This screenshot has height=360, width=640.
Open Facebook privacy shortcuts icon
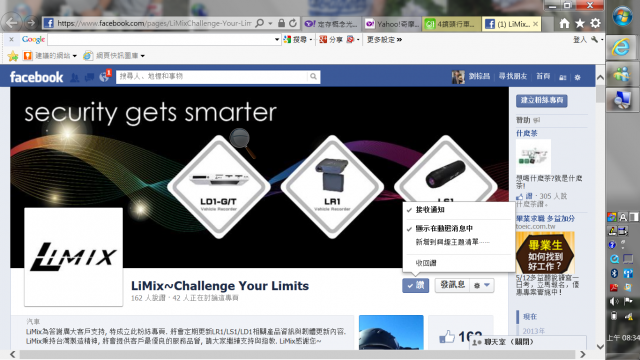[x=562, y=77]
